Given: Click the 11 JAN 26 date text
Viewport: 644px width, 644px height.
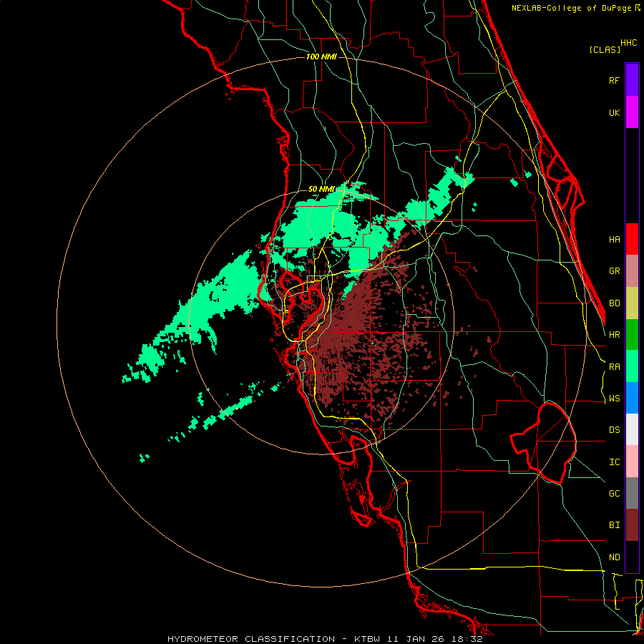Looking at the screenshot, I should [x=418, y=639].
